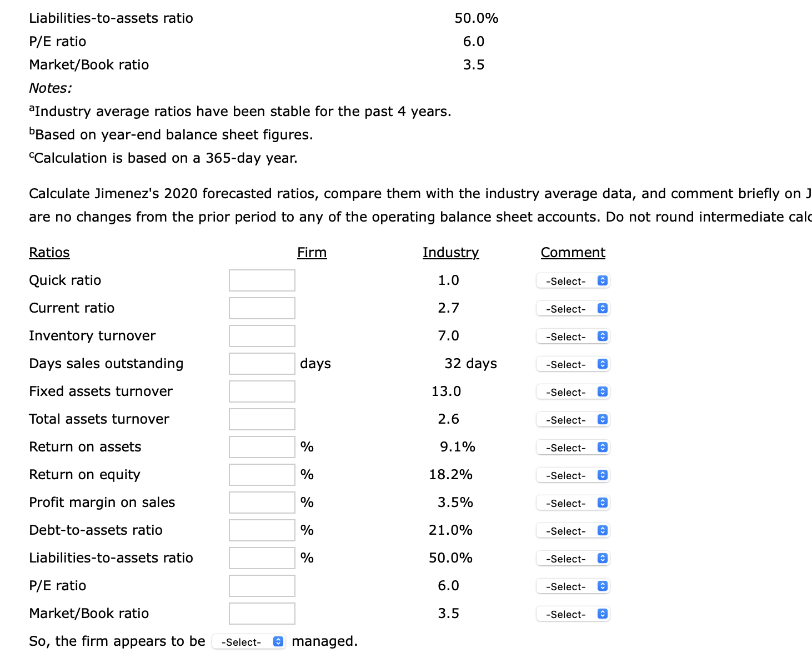Open the Comment dropdown for Current ratio
This screenshot has width=812, height=663.
pos(572,308)
